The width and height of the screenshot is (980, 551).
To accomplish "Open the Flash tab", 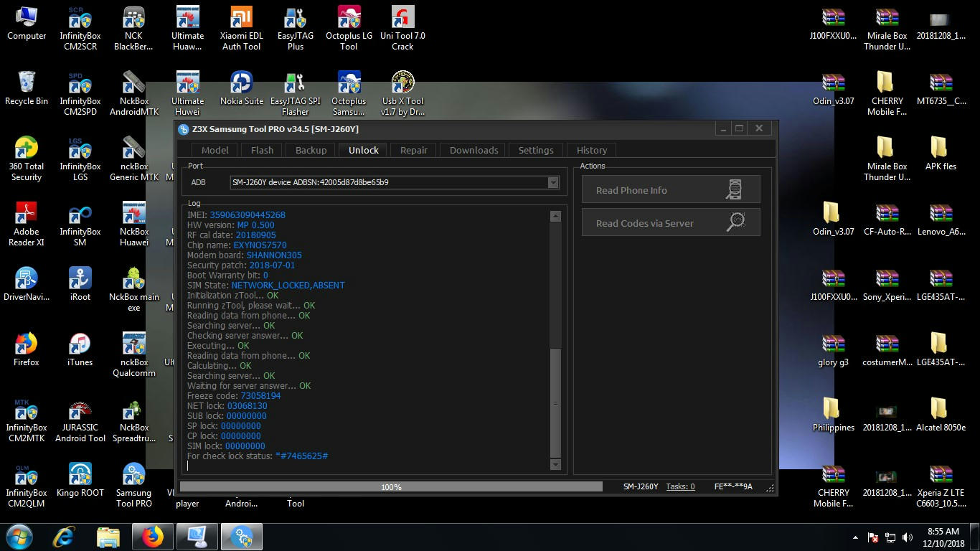I will 262,150.
